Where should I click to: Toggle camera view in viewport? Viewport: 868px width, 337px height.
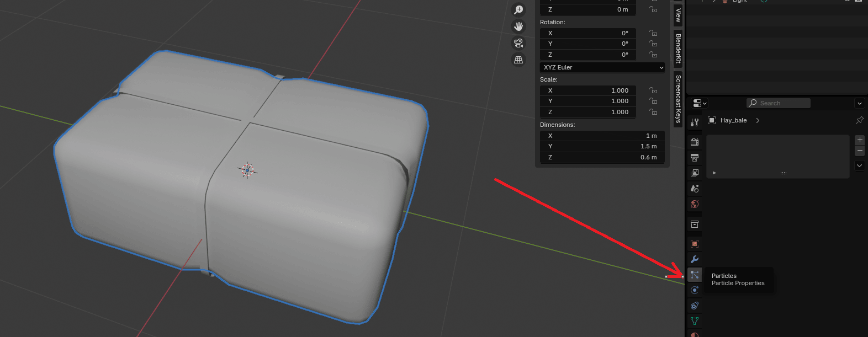point(518,43)
